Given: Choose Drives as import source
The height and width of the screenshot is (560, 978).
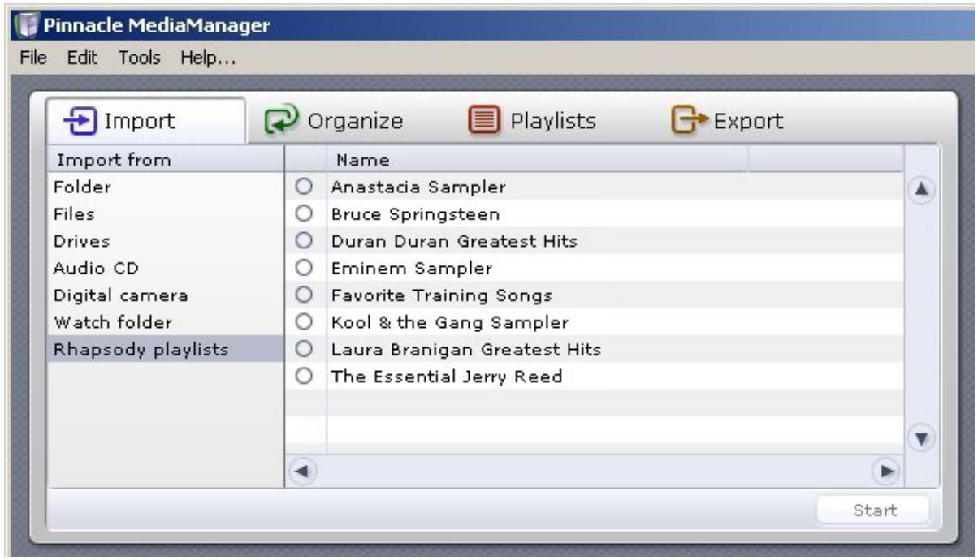Looking at the screenshot, I should point(166,241).
